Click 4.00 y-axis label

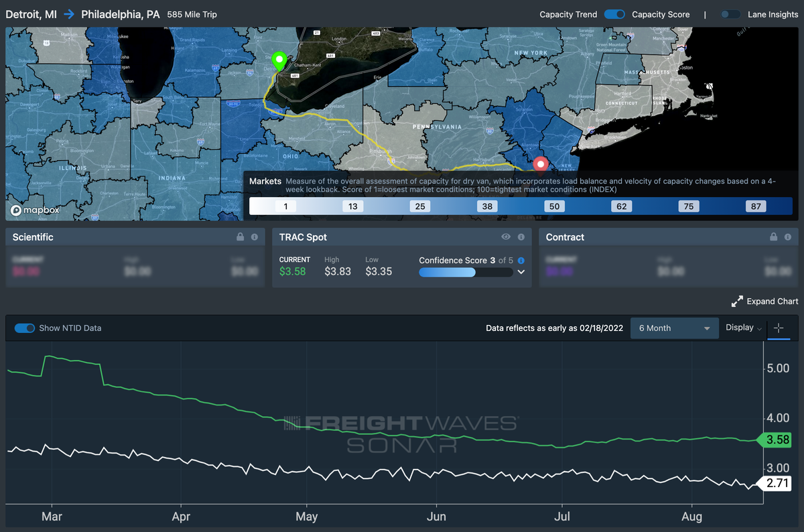pyautogui.click(x=778, y=418)
